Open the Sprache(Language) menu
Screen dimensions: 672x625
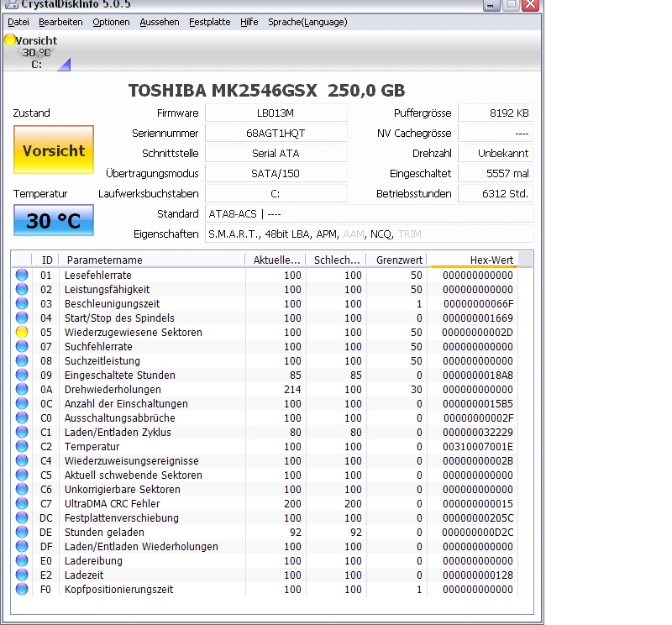(x=307, y=22)
